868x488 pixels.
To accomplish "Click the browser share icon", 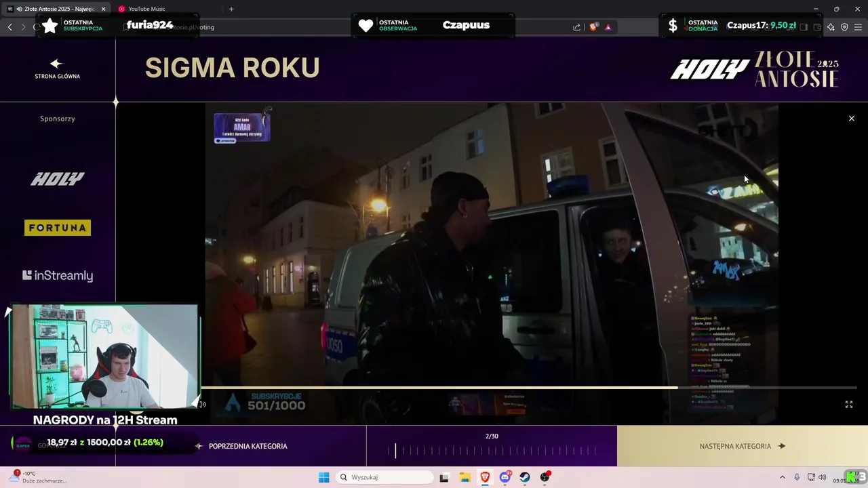I will click(576, 27).
